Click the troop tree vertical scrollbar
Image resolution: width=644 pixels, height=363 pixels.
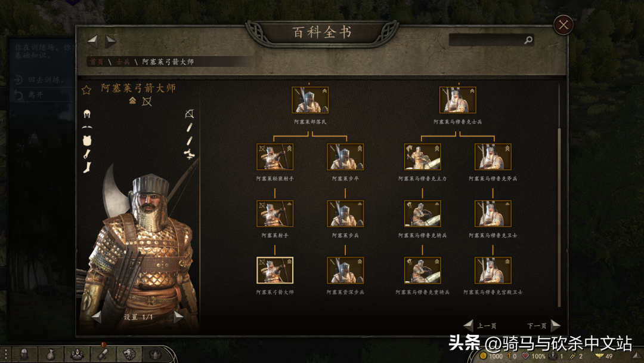pos(559,217)
